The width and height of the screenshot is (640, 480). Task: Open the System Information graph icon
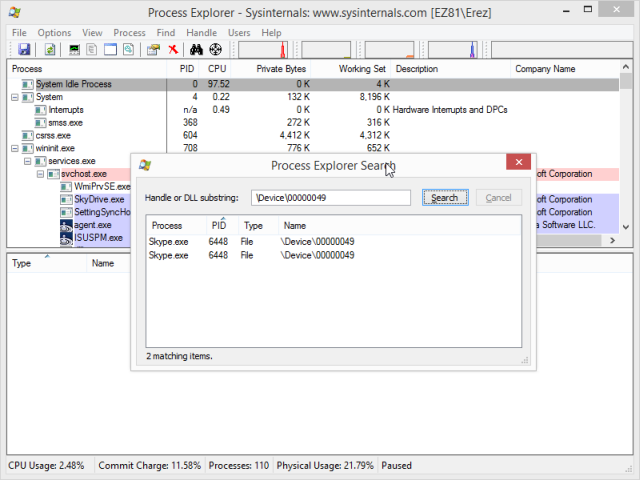coord(74,49)
